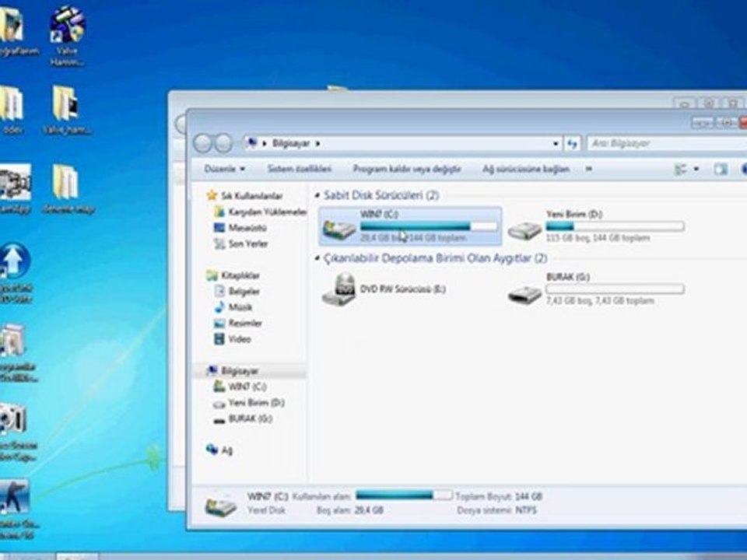Open Sık Kullanılanlar favorites star
This screenshot has height=560, width=747.
point(212,195)
